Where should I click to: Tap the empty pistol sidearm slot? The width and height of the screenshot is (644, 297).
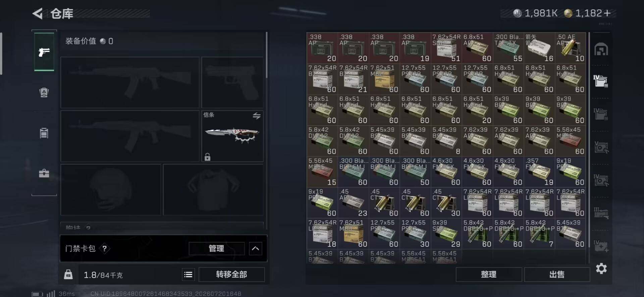pos(232,82)
